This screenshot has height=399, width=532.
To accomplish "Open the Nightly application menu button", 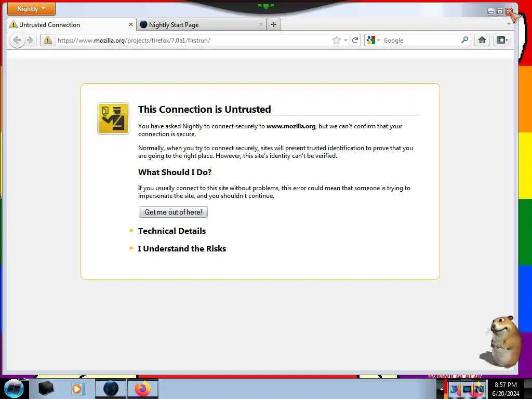I will (x=31, y=9).
